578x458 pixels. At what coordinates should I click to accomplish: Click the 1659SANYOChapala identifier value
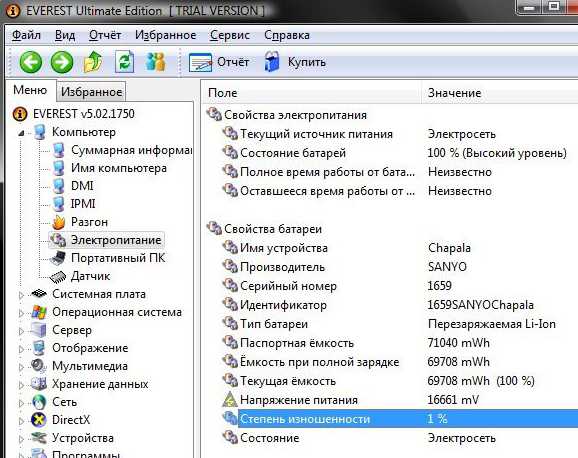(x=481, y=305)
